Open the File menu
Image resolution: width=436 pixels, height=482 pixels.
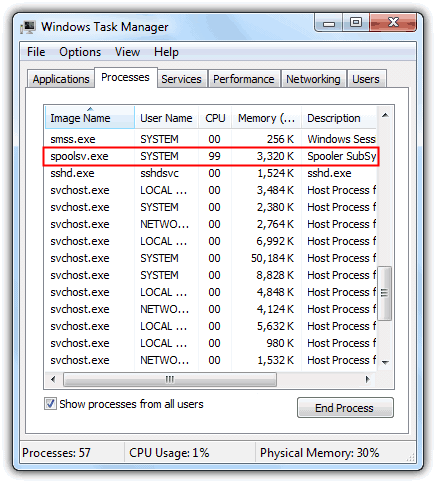(x=36, y=52)
